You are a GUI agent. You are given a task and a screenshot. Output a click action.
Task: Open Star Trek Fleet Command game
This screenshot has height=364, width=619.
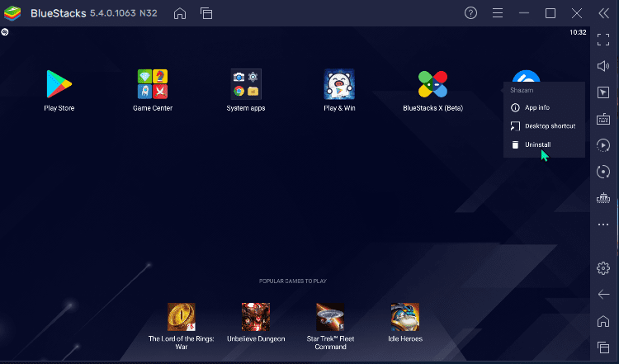pos(330,317)
